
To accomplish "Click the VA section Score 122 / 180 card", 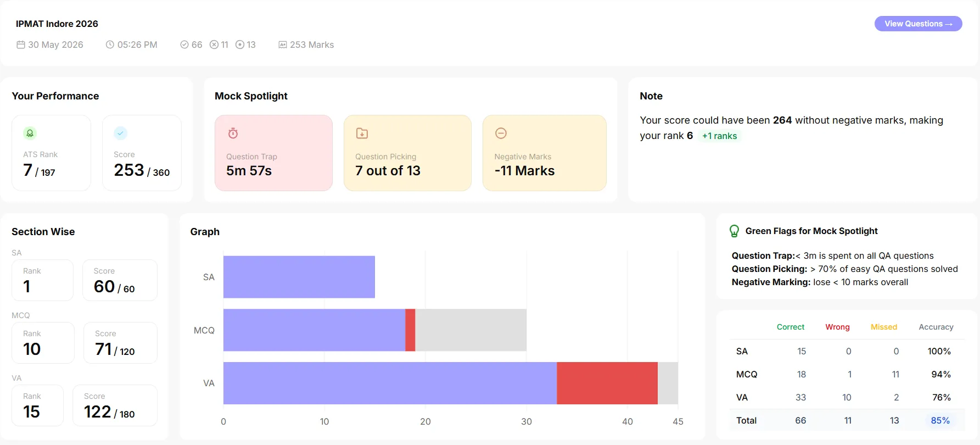I will coord(115,405).
